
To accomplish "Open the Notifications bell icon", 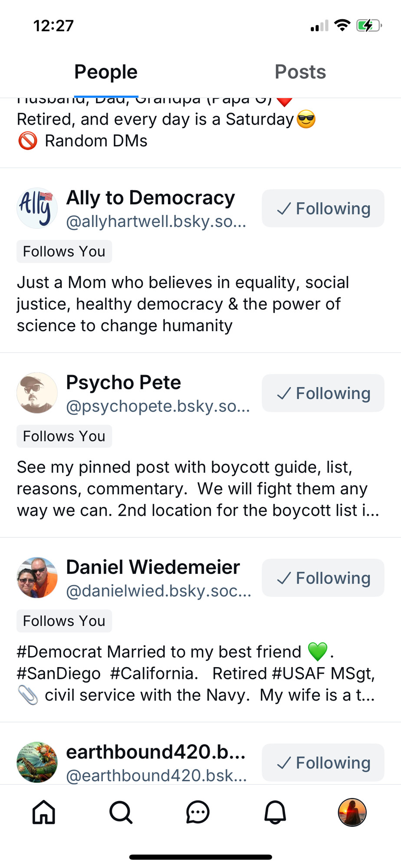I will click(275, 812).
